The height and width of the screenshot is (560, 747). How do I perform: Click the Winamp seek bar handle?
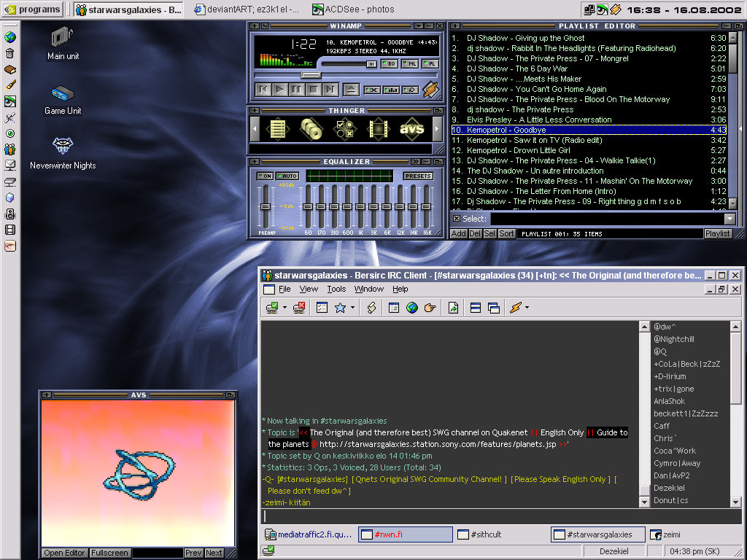311,75
